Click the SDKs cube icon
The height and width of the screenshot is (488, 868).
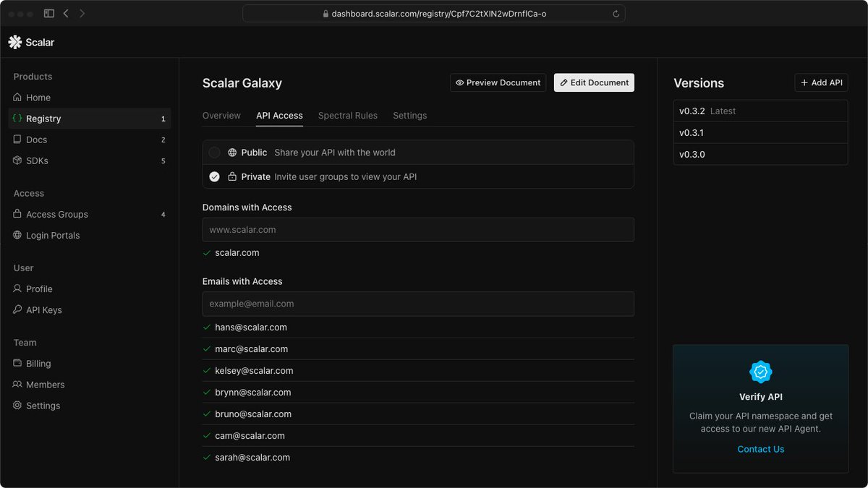pyautogui.click(x=17, y=160)
